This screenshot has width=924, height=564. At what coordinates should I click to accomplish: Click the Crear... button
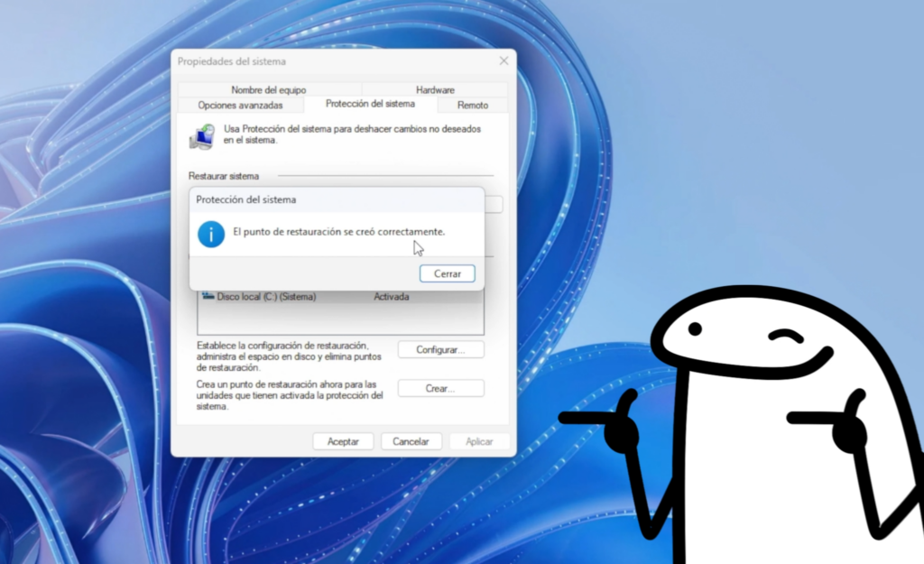pyautogui.click(x=440, y=388)
